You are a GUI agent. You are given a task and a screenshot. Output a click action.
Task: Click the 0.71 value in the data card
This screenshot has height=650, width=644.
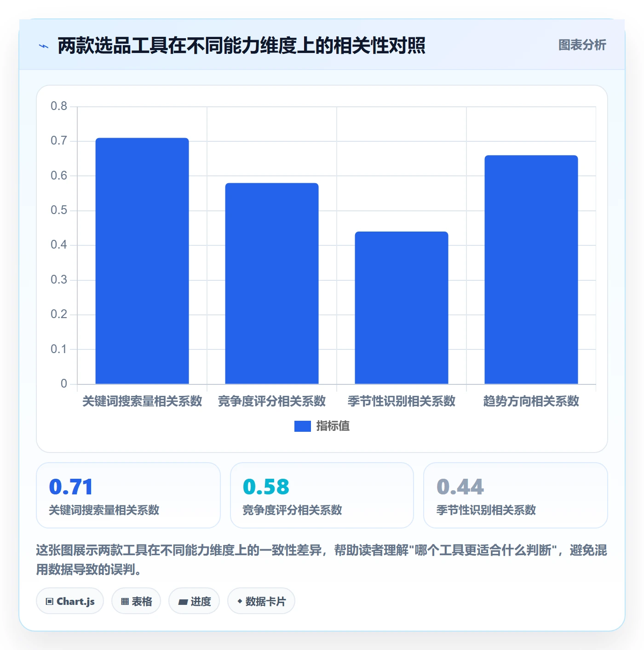tap(71, 487)
